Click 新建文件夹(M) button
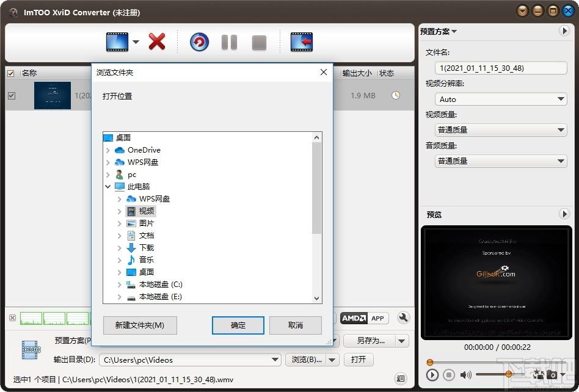Image resolution: width=579 pixels, height=392 pixels. (x=140, y=325)
